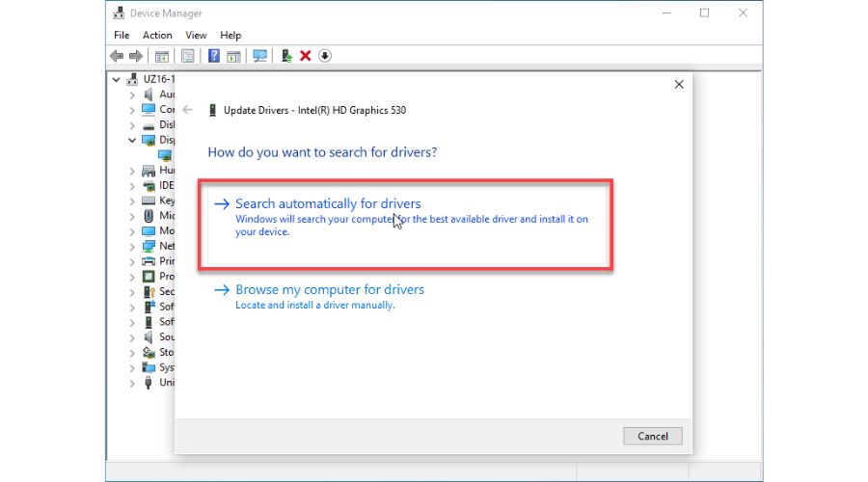
Task: Select the Audio speaker category icon
Action: point(149,94)
